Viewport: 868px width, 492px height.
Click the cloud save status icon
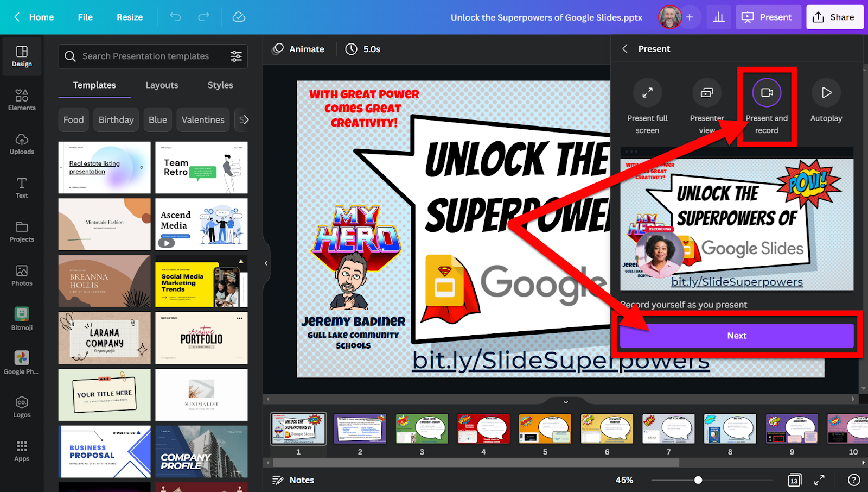coord(239,17)
